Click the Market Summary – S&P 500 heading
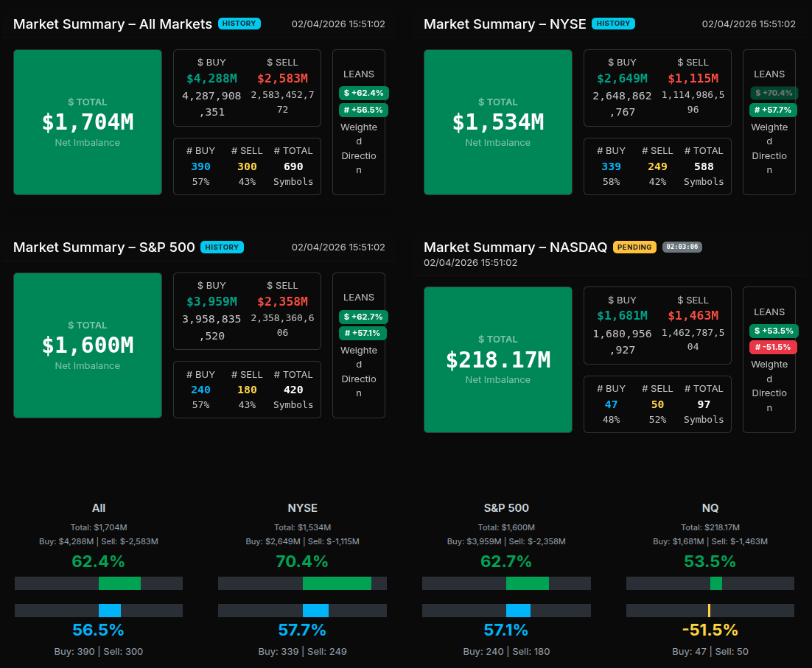Screen dimensions: 812x668 click(104, 247)
